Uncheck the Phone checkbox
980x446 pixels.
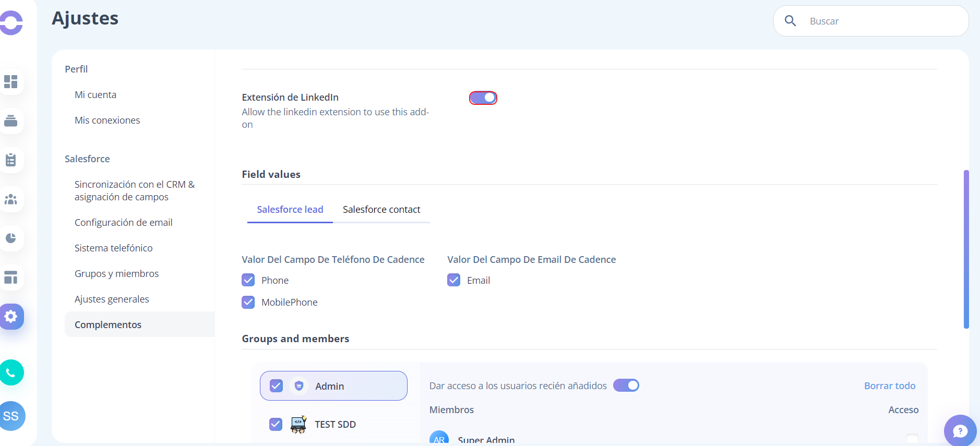(x=248, y=280)
